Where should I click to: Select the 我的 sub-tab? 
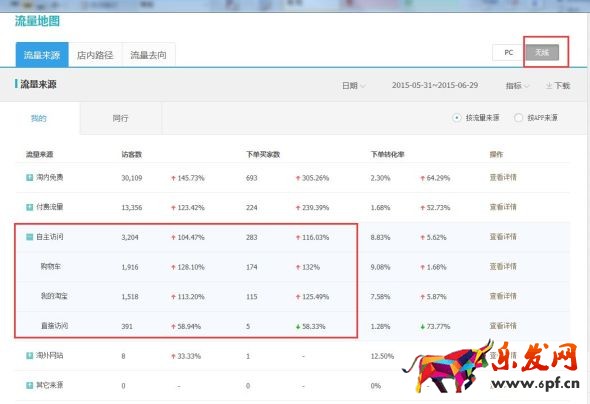pyautogui.click(x=39, y=118)
